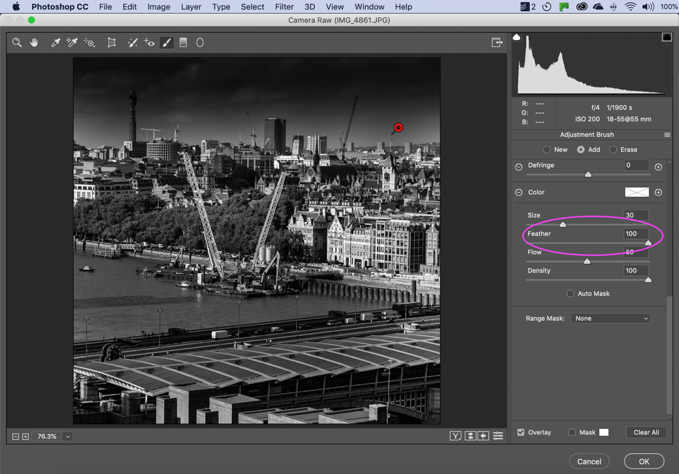Open the Filter menu
The width and height of the screenshot is (679, 474).
[284, 7]
